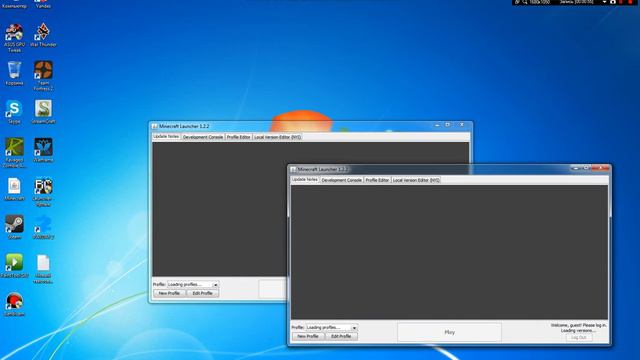This screenshot has height=360, width=640.
Task: Click the dark content pane in back launcher
Action: [x=220, y=209]
